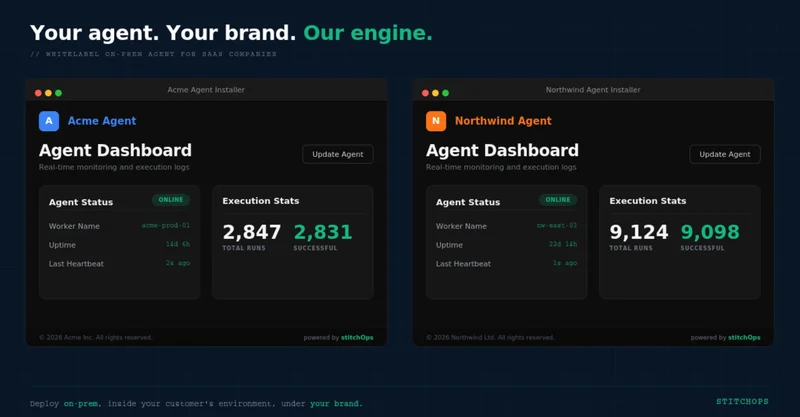Image resolution: width=800 pixels, height=417 pixels.
Task: Click the 'Worker Name' label in Acme window
Action: (x=74, y=226)
